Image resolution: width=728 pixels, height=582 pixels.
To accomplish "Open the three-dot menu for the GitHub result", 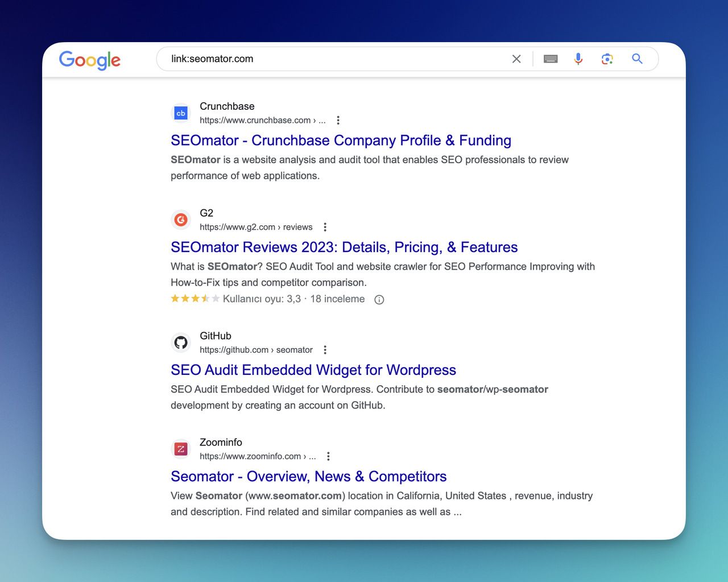I will pos(325,349).
